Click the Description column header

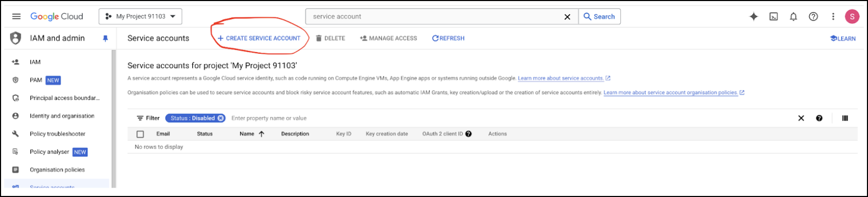click(295, 134)
